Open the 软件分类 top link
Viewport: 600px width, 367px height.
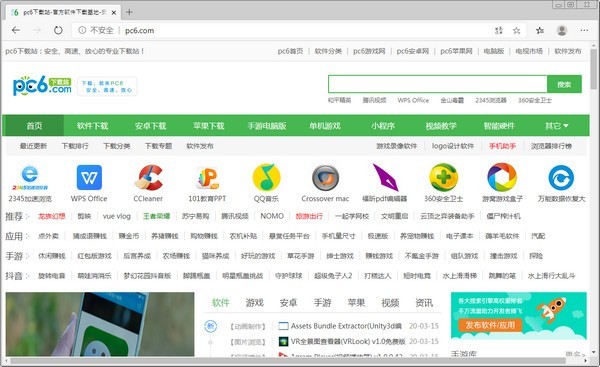pyautogui.click(x=328, y=51)
